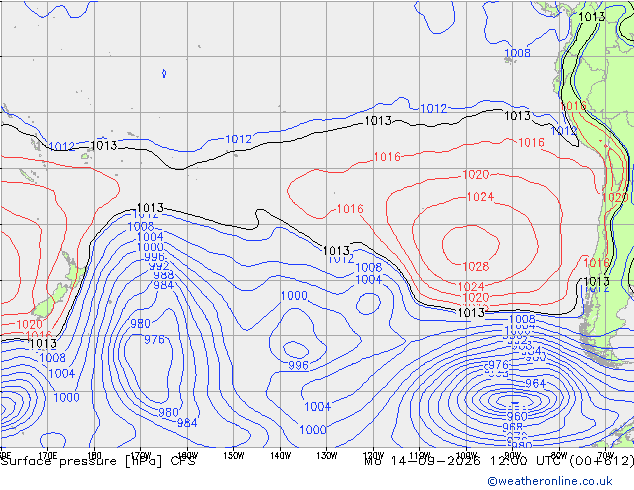This screenshot has height=490, width=634.
Task: Select the 1028 isobar label
Action: [x=476, y=266]
